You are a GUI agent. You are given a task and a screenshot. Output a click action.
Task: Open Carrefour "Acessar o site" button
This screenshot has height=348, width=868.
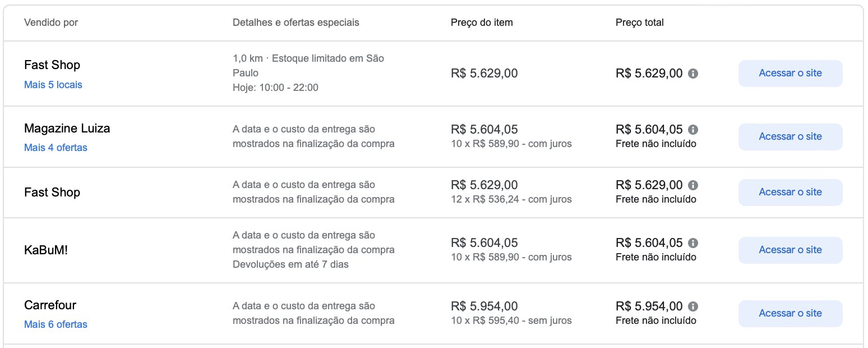790,313
